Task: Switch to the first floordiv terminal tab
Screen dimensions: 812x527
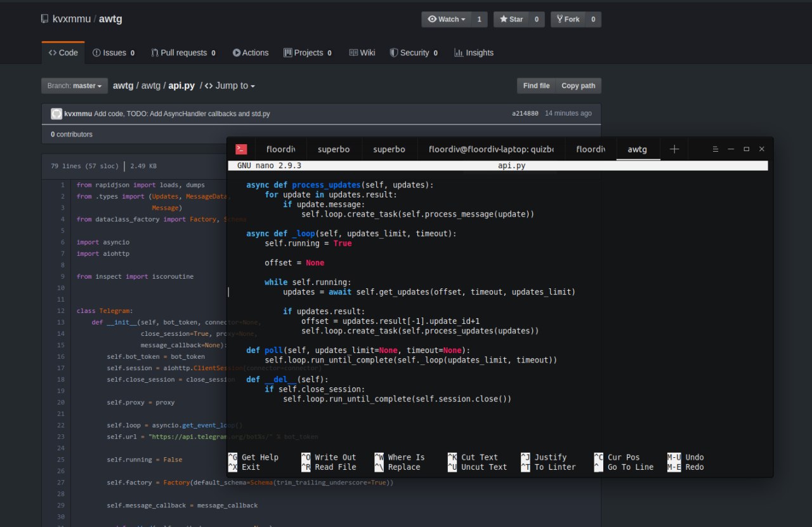Action: pos(281,149)
